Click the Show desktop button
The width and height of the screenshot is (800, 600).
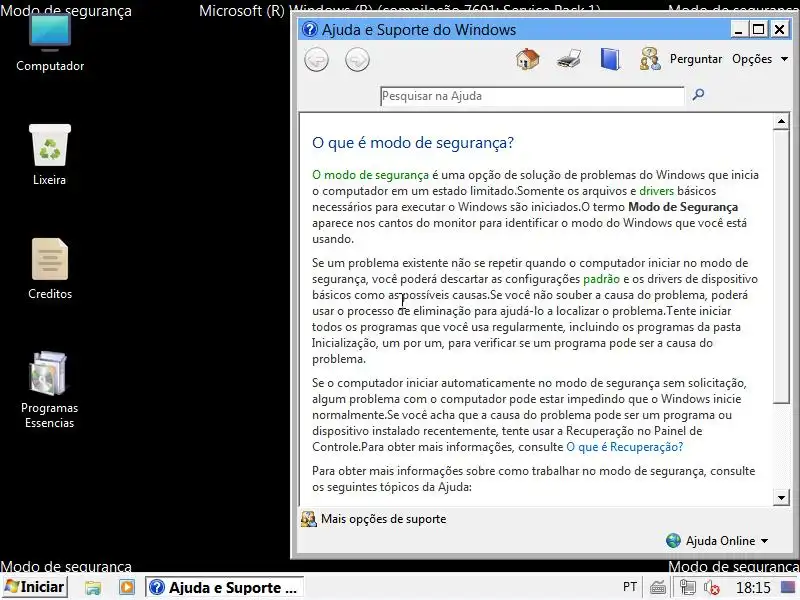pos(788,588)
